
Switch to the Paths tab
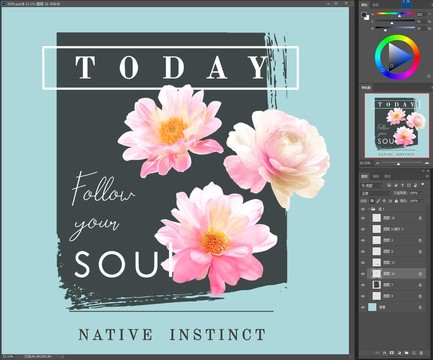tap(387, 176)
